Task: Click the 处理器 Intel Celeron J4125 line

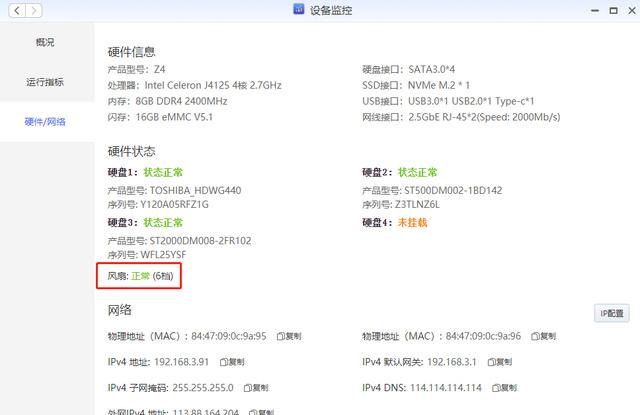Action: 194,85
